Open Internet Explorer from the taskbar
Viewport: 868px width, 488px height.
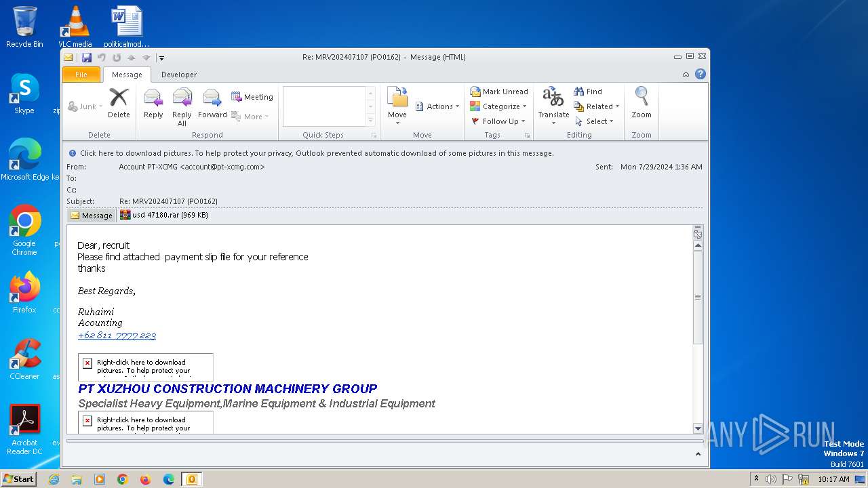click(54, 479)
